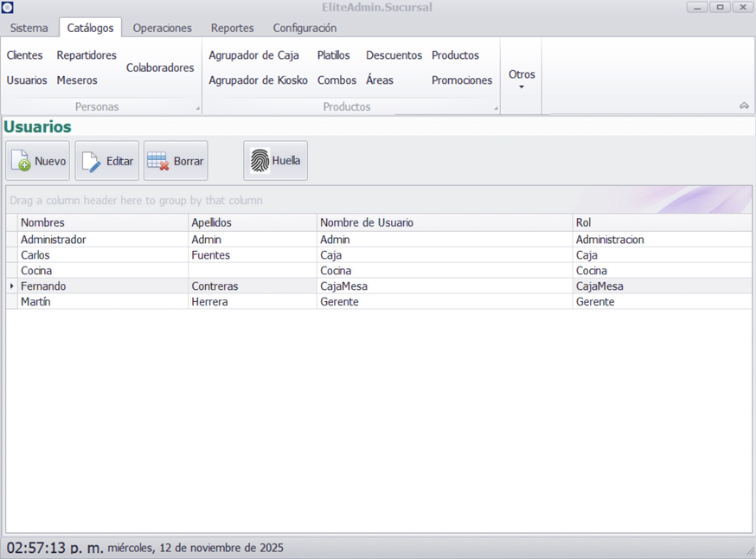Click the application logo icon in title bar
The height and width of the screenshot is (559, 756).
(x=7, y=7)
